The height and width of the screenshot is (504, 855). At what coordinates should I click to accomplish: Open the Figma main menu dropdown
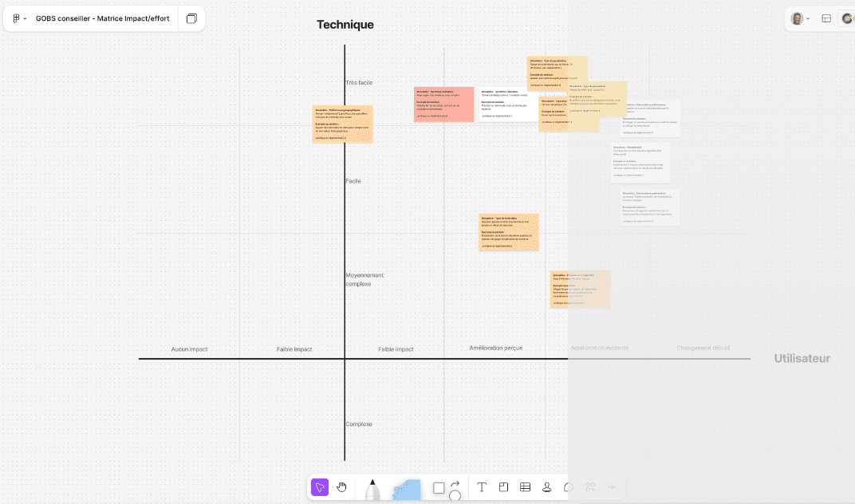pos(19,18)
